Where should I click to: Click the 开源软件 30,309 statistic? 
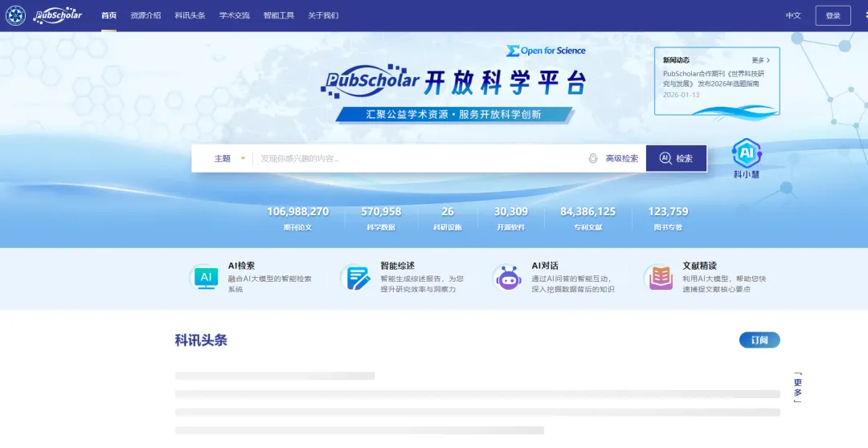(510, 218)
